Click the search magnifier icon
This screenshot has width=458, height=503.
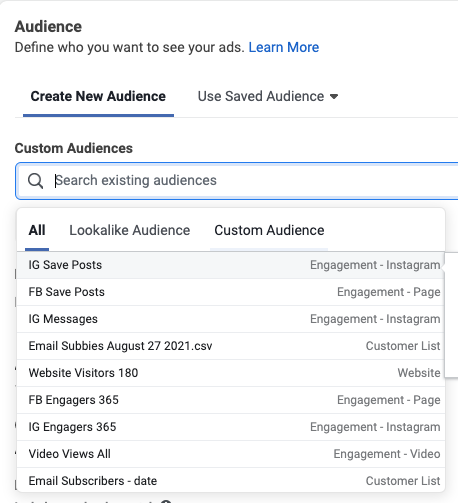coord(35,181)
